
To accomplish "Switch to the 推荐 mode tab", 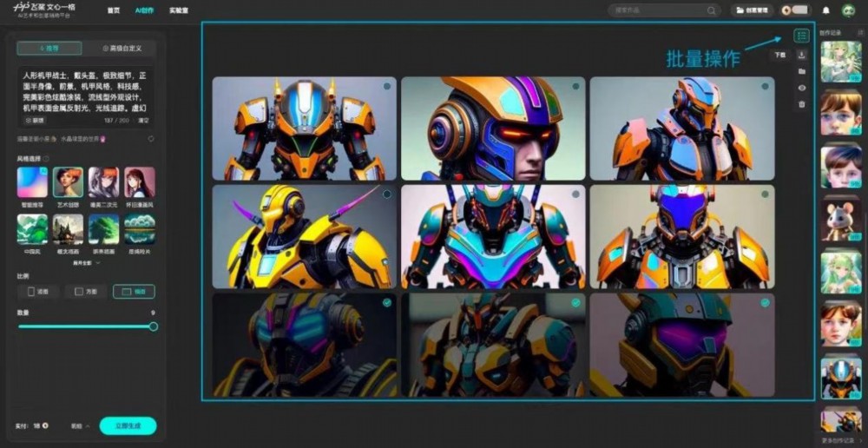I will pyautogui.click(x=49, y=48).
